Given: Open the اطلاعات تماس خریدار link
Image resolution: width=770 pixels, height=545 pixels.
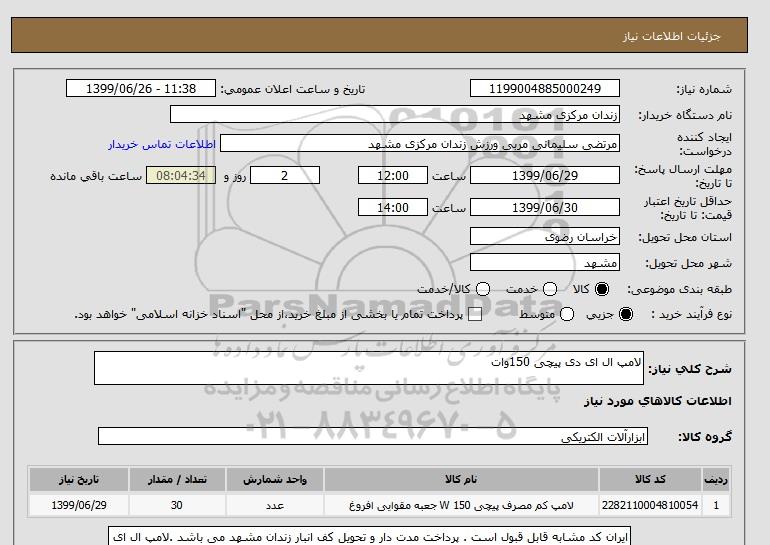Looking at the screenshot, I should click(x=162, y=145).
